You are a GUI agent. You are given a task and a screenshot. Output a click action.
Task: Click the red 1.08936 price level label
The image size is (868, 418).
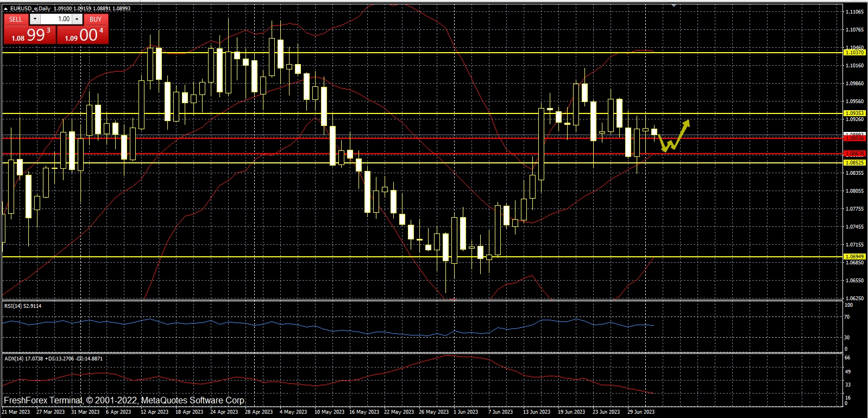coord(854,138)
